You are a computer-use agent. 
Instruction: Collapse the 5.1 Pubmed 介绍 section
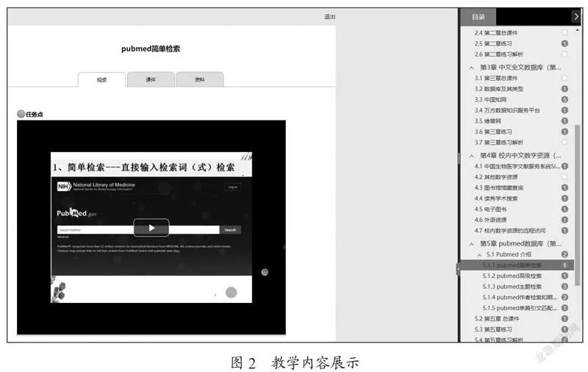[x=479, y=255]
